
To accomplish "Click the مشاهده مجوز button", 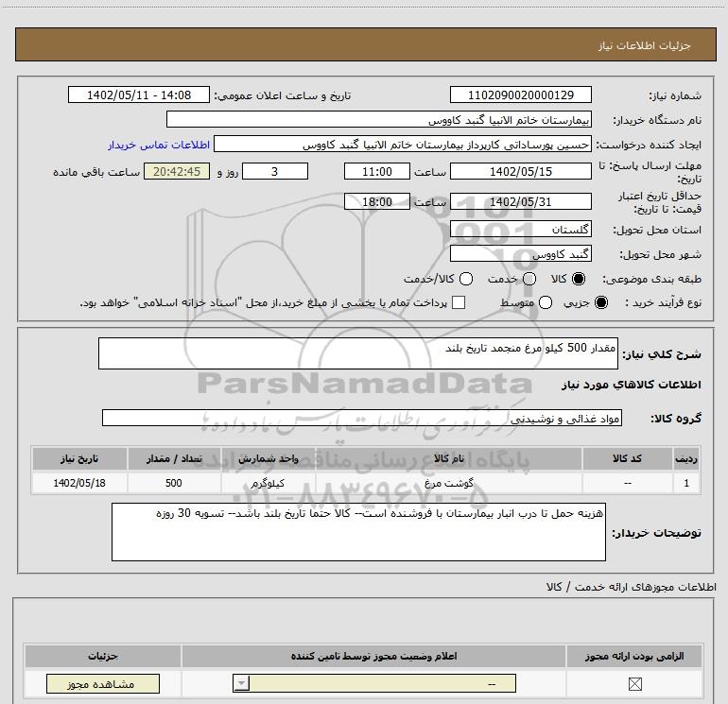I will pyautogui.click(x=103, y=684).
